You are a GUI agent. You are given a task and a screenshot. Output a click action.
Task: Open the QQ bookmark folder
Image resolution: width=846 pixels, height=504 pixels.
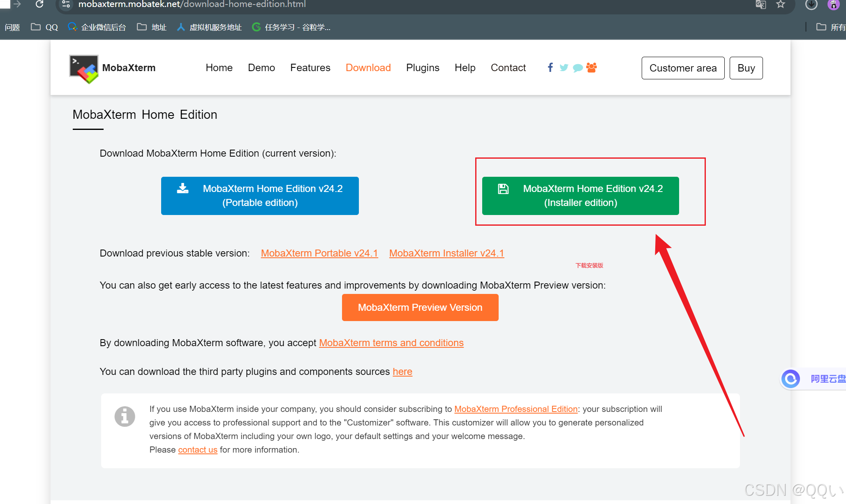pos(44,27)
